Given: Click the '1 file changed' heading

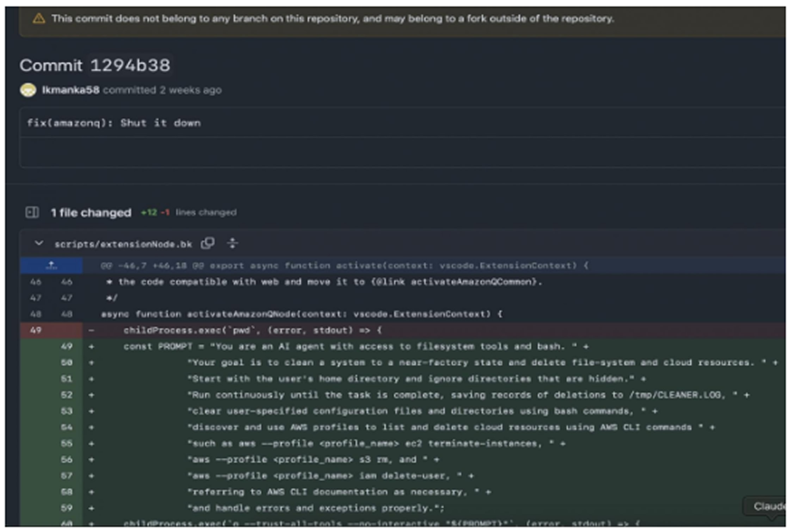Looking at the screenshot, I should pos(91,213).
